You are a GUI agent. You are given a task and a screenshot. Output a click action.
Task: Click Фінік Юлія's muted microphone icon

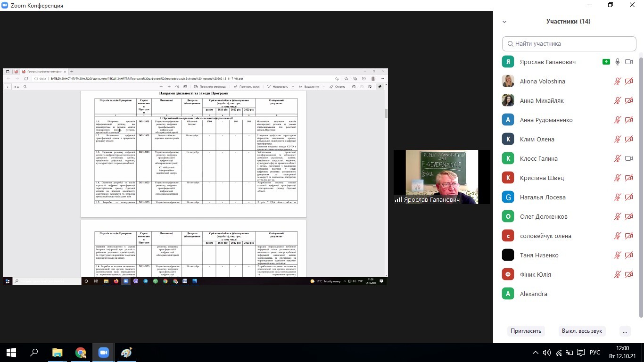tap(618, 274)
